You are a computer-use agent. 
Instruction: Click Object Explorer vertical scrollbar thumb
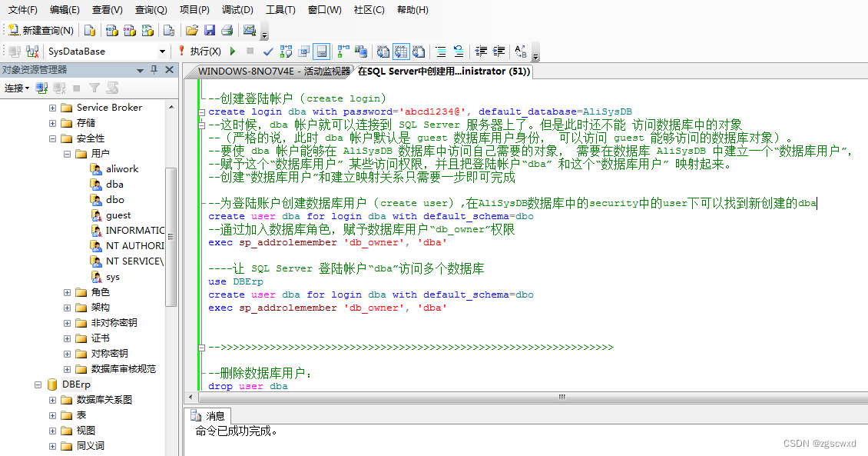pos(171,237)
